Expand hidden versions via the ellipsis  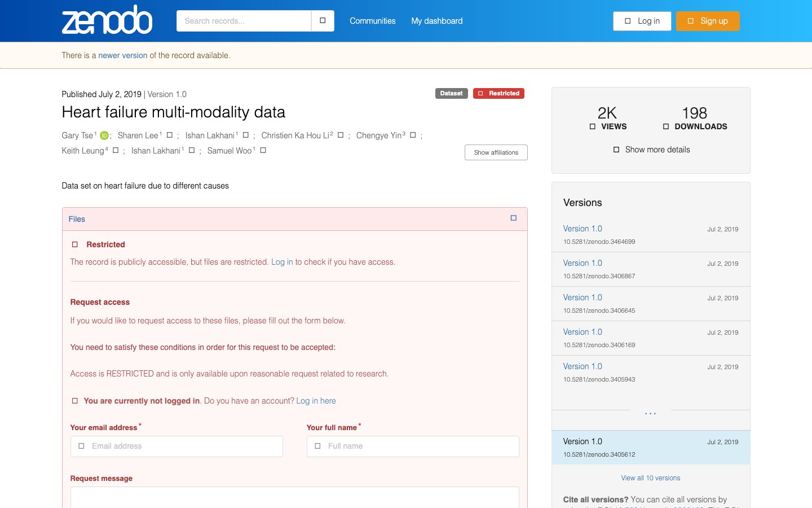[x=651, y=414]
